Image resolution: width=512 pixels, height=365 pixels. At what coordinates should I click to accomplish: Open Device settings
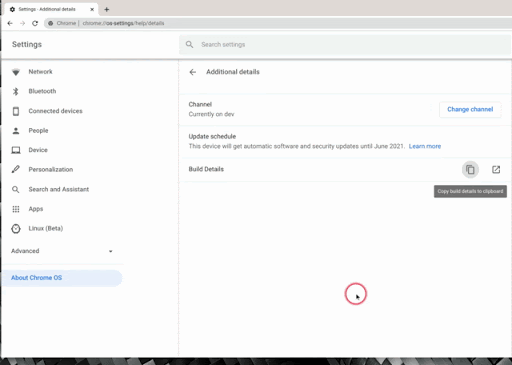pyautogui.click(x=38, y=150)
